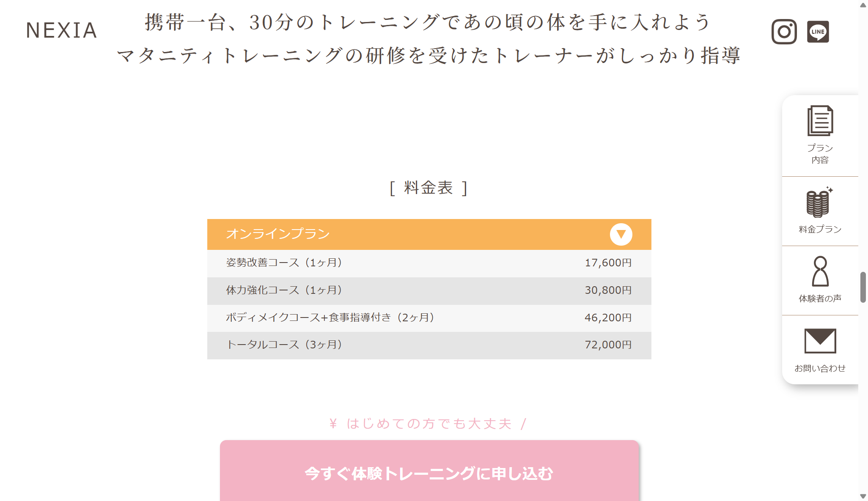Viewport: 868px width, 501px height.
Task: Click the NEXIA logo
Action: (x=62, y=30)
